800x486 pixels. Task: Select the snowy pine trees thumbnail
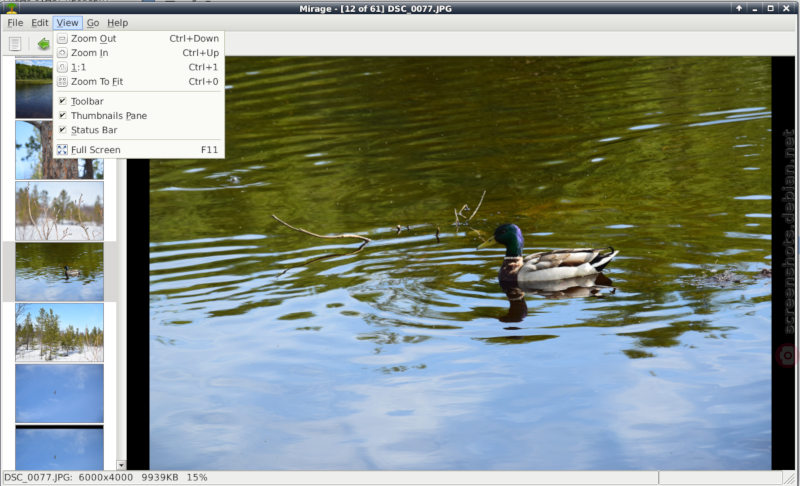(x=59, y=332)
